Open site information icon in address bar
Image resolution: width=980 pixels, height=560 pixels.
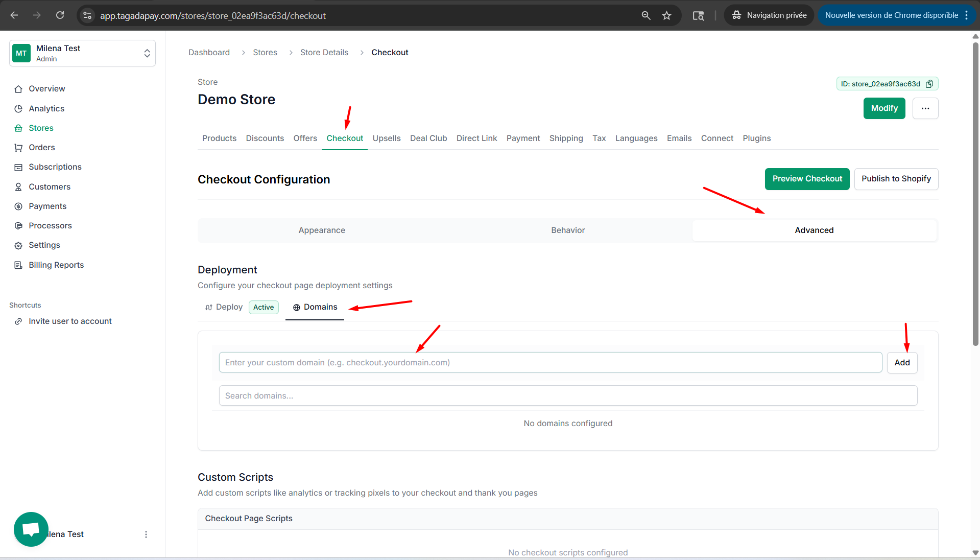tap(87, 15)
